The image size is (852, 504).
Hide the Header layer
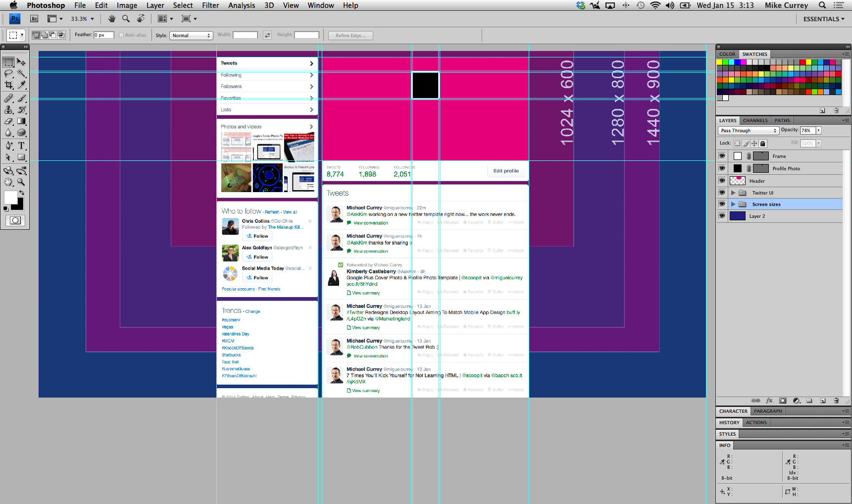click(722, 181)
